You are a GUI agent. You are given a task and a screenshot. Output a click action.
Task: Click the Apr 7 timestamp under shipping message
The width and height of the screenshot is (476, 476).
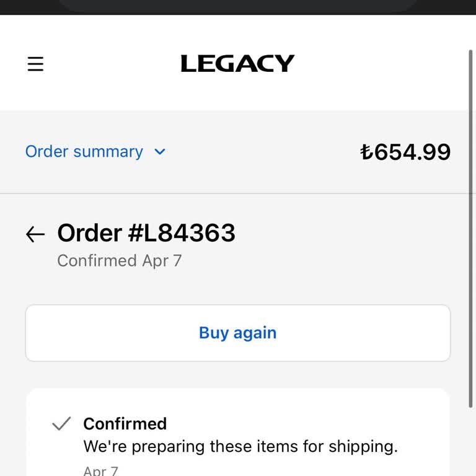(100, 470)
